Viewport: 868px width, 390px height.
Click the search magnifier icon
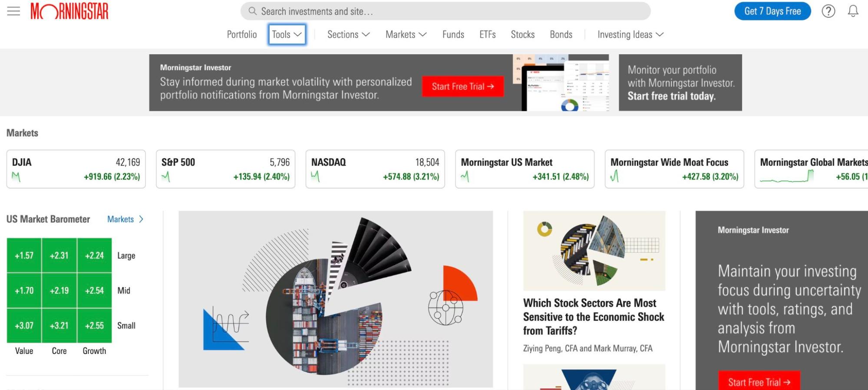coord(252,11)
